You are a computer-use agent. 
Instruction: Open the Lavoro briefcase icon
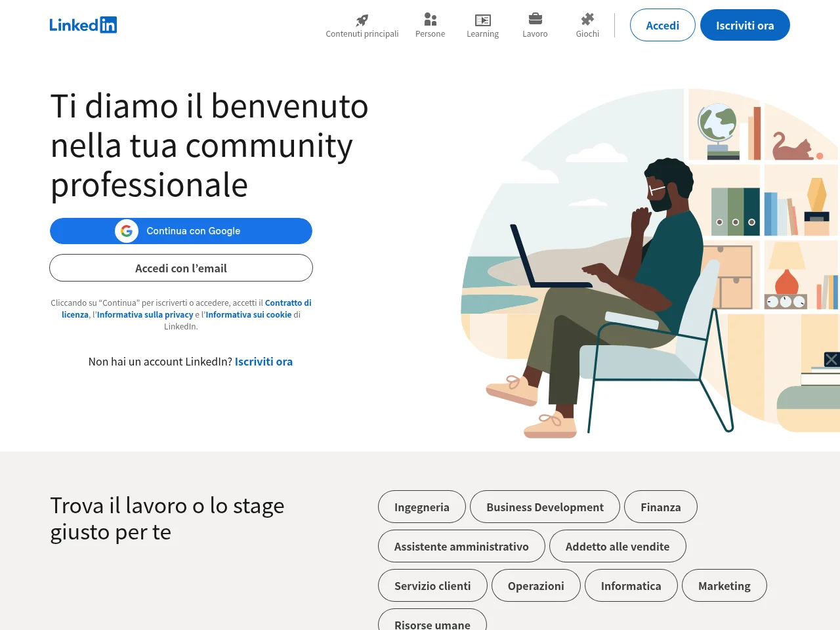click(x=535, y=19)
